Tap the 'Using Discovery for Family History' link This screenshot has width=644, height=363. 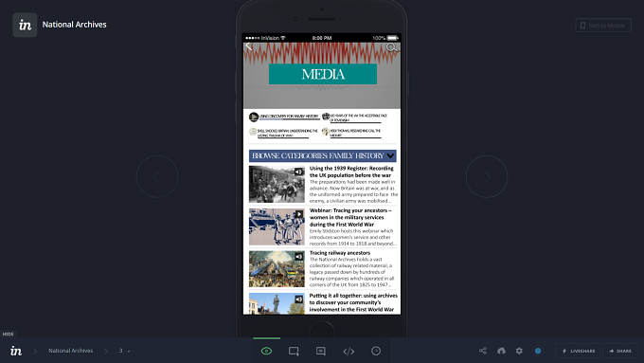[284, 117]
